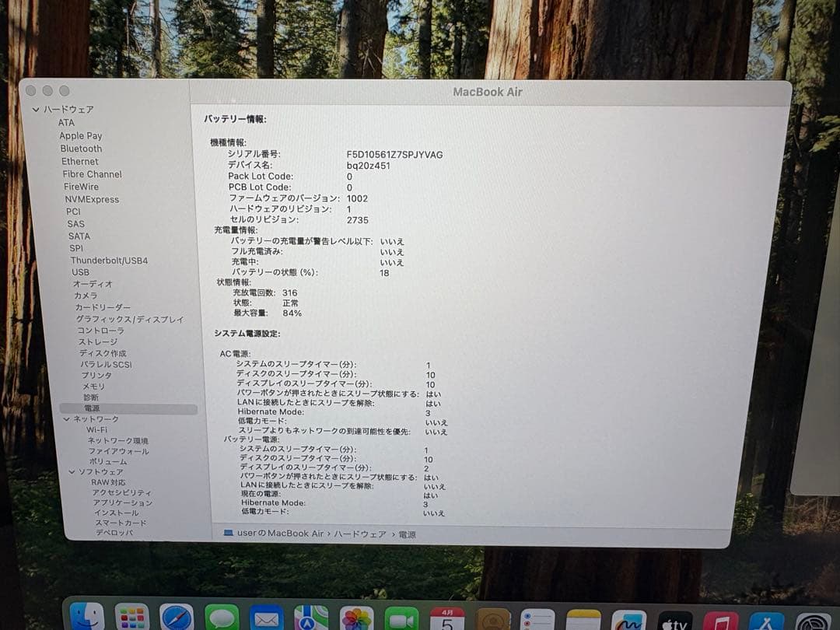This screenshot has width=840, height=630.
Task: Click the serial number F5D10561Z7SPJYVAG
Action: [395, 156]
